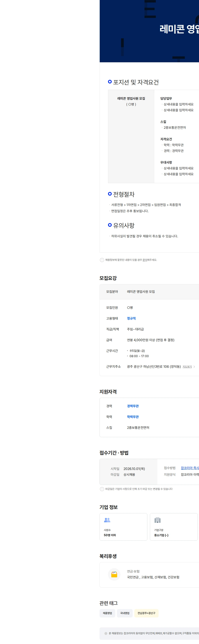Click the 사원수 50명 이하 card

coord(123,527)
